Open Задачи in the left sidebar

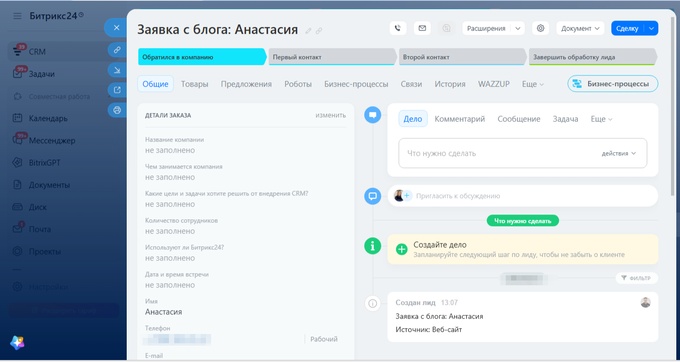(x=42, y=74)
